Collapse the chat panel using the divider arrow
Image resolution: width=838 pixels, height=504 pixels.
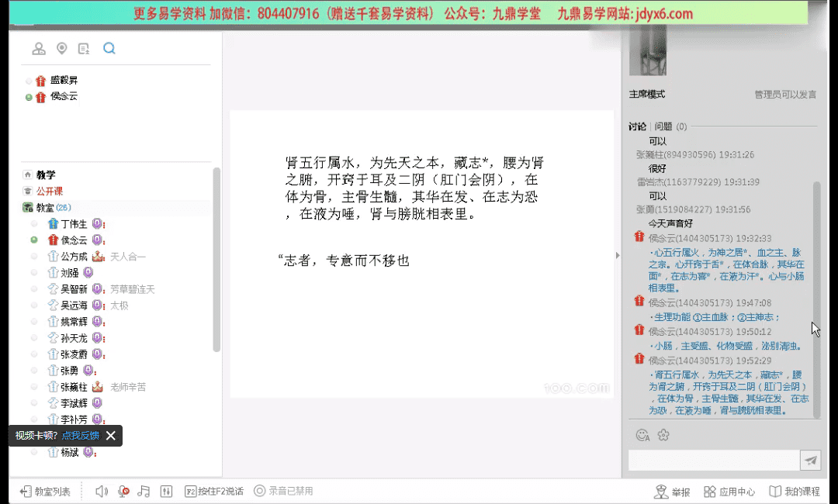(618, 255)
